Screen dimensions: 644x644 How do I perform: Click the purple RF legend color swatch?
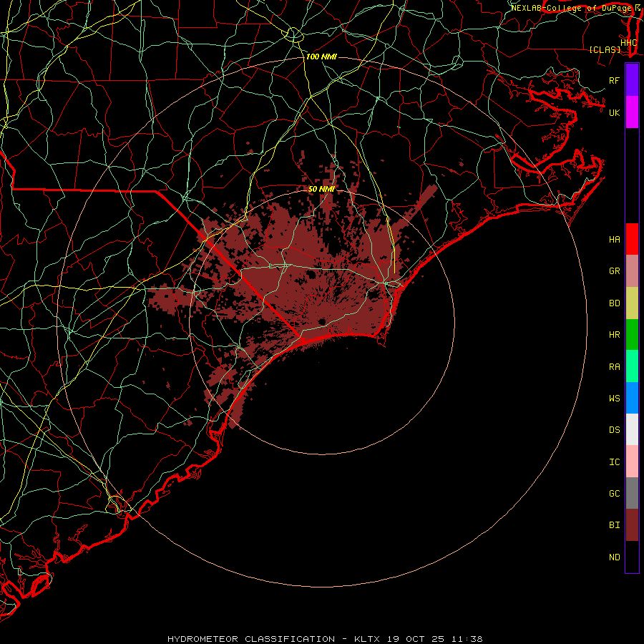[632, 79]
